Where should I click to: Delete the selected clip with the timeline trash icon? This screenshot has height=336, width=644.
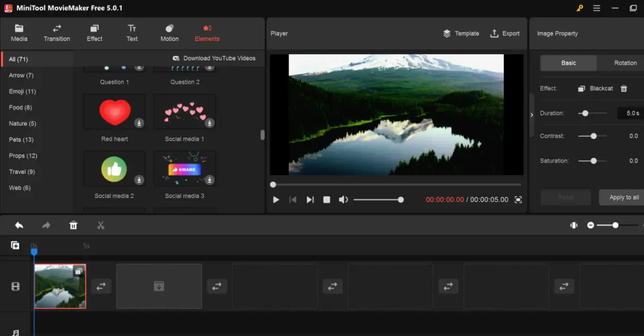tap(73, 225)
